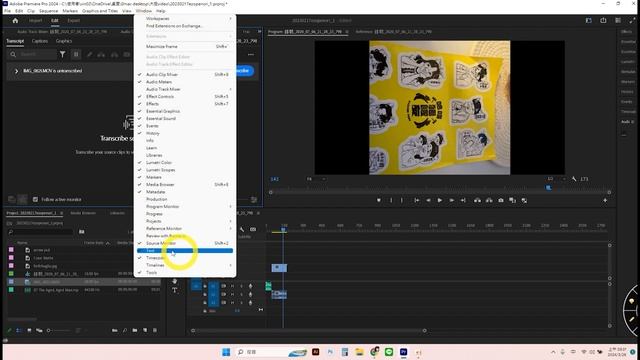Open the Text panel three-dots options menu
Screen dimensions: 640x360
pyautogui.click(x=251, y=54)
